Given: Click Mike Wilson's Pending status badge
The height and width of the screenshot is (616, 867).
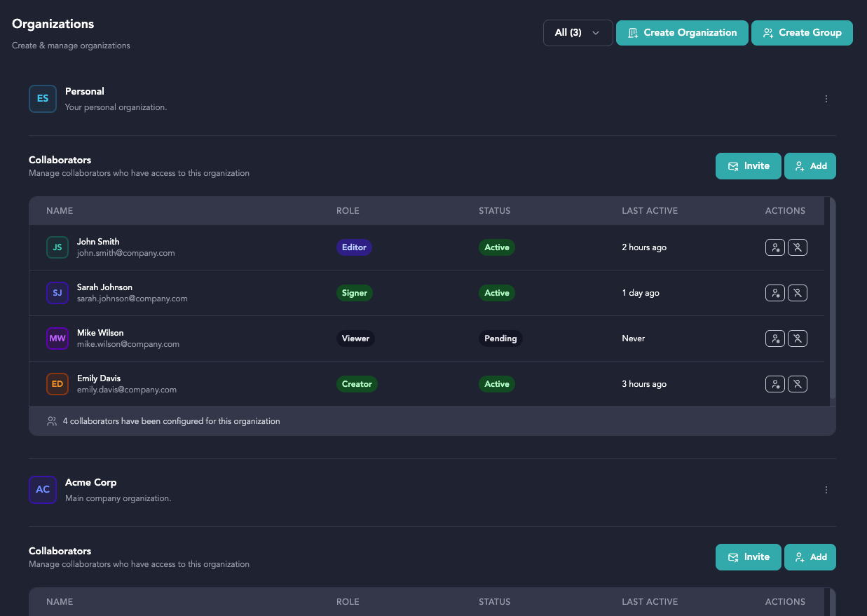Looking at the screenshot, I should tap(500, 338).
